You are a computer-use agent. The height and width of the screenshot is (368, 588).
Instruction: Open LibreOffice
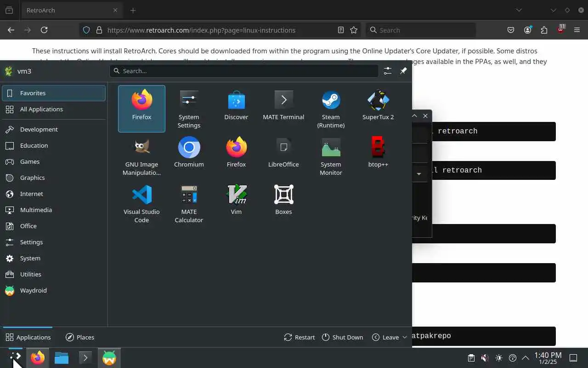[283, 156]
